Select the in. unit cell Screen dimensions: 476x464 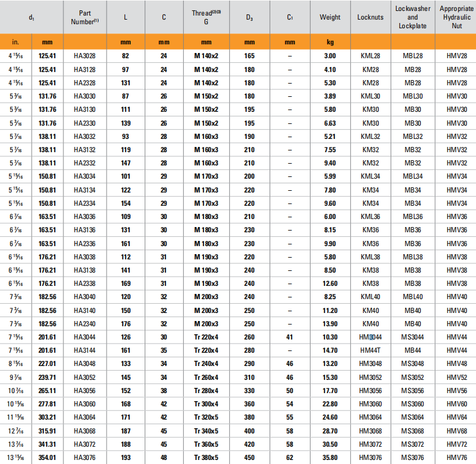click(16, 42)
